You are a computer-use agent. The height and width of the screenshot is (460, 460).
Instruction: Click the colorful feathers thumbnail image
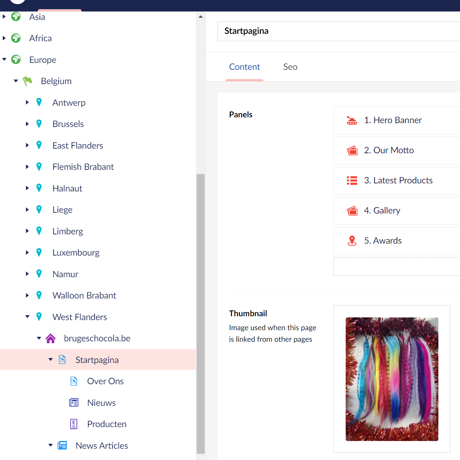click(392, 379)
